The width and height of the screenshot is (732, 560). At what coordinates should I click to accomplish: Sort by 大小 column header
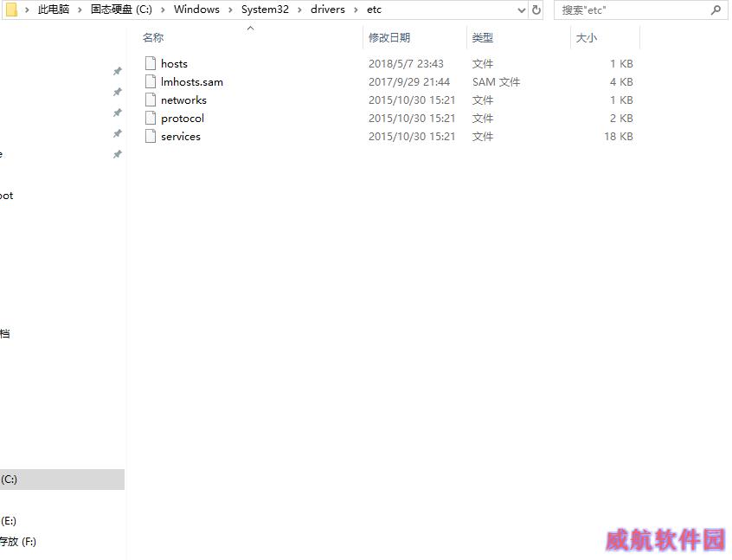click(x=587, y=38)
